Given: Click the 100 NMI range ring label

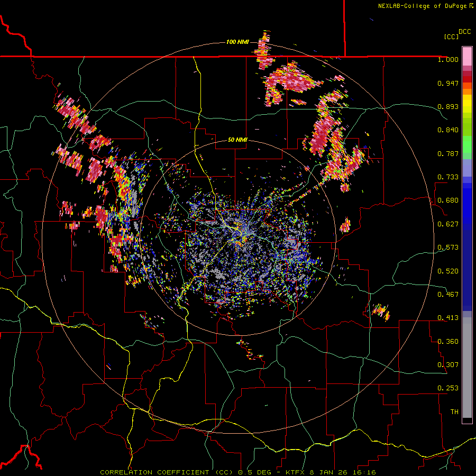Looking at the screenshot, I should point(237,42).
